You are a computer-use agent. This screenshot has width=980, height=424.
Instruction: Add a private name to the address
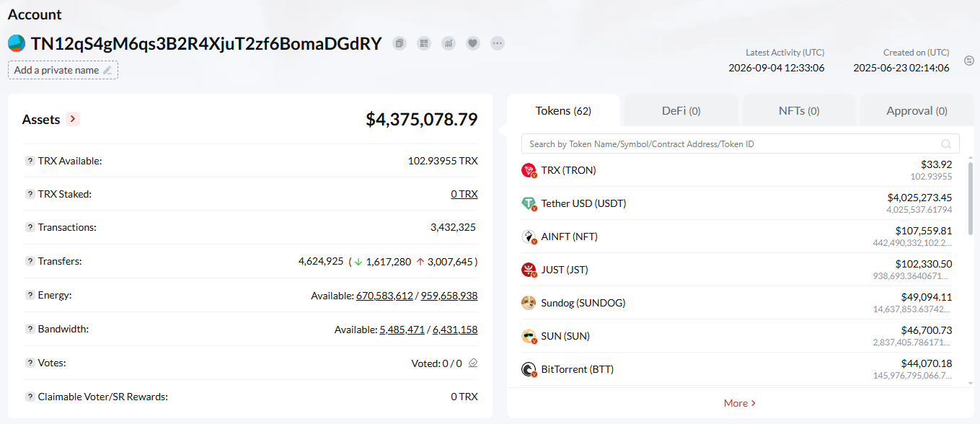[63, 70]
